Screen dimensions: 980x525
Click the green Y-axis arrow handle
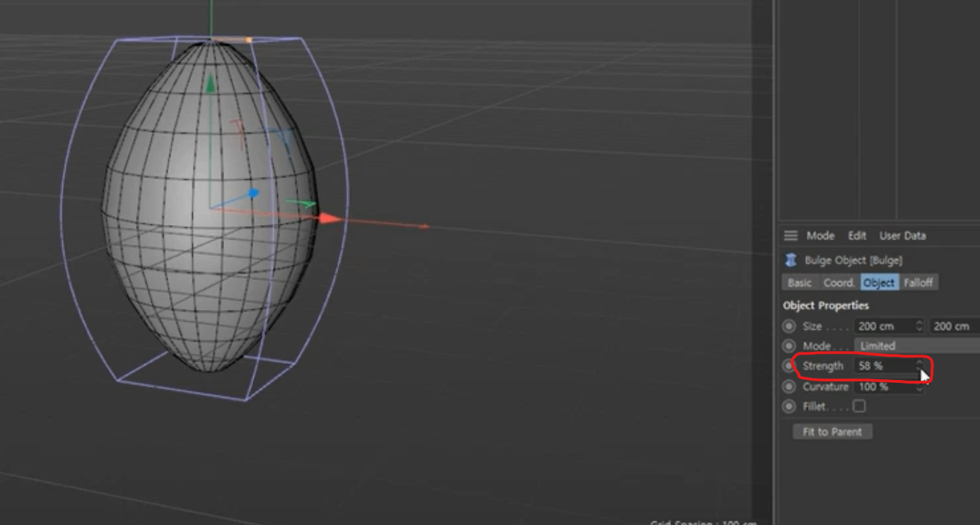coord(210,84)
